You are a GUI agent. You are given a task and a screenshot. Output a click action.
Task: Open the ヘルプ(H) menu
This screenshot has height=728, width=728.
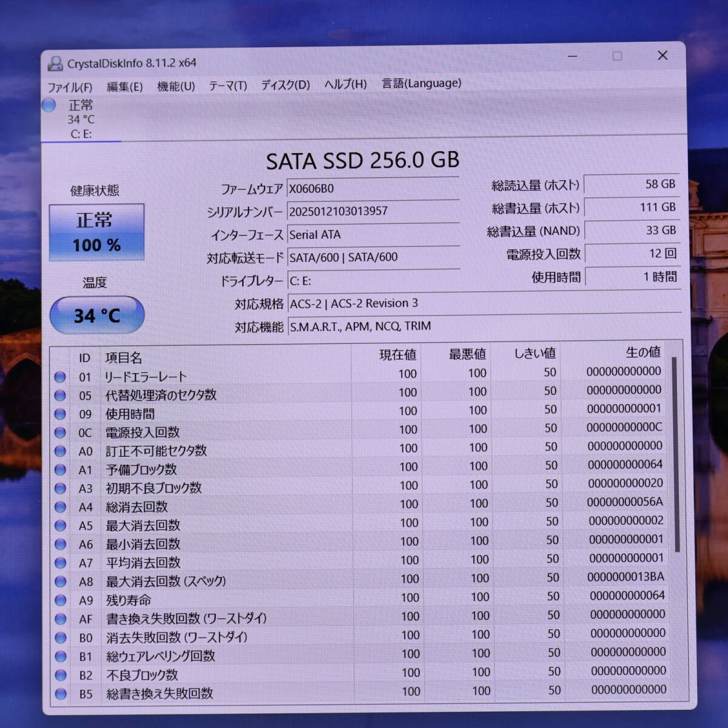(x=345, y=84)
